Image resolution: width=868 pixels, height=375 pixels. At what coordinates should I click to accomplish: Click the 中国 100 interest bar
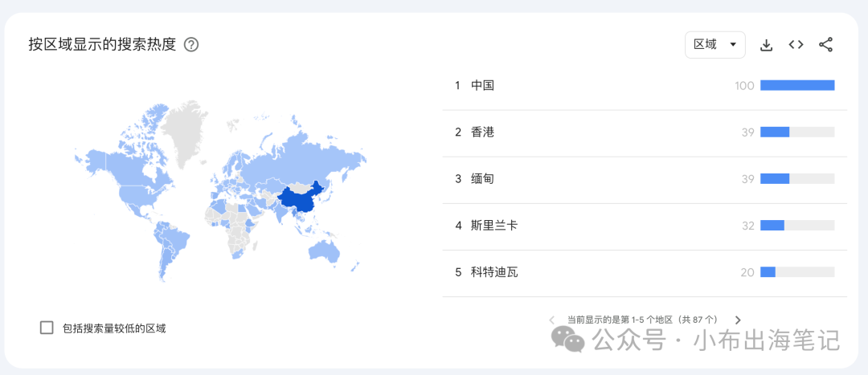click(796, 85)
